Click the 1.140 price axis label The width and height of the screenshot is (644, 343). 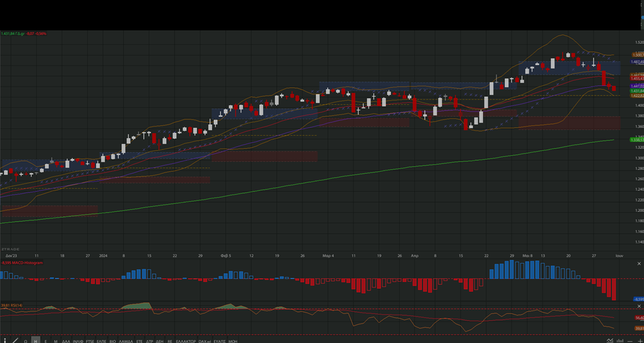click(639, 242)
